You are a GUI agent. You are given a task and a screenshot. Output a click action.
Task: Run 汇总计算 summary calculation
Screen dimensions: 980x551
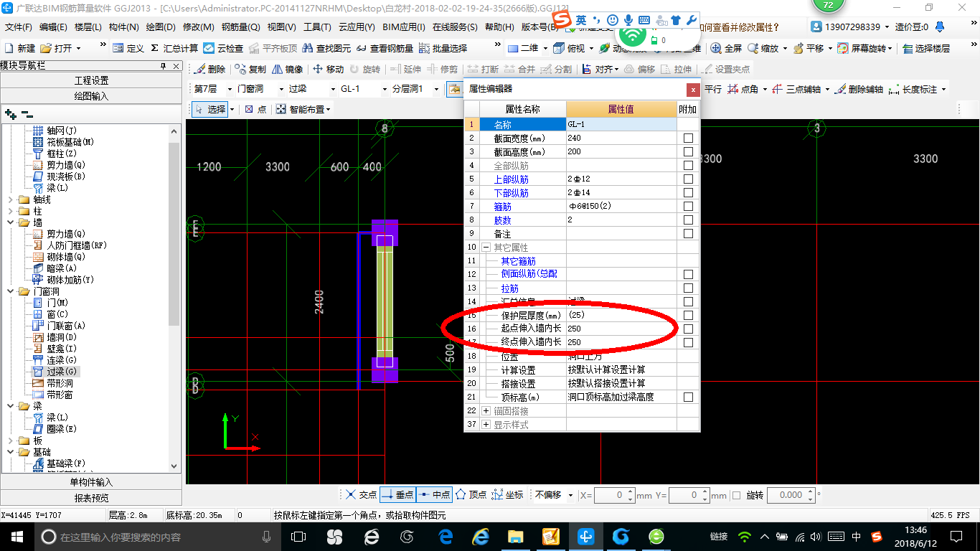[x=174, y=48]
